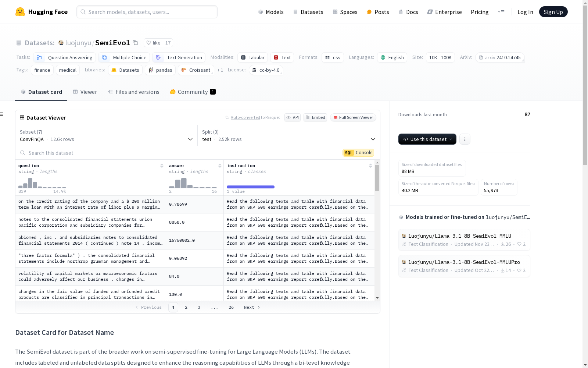Go to page 3 of the viewer

coord(199,307)
